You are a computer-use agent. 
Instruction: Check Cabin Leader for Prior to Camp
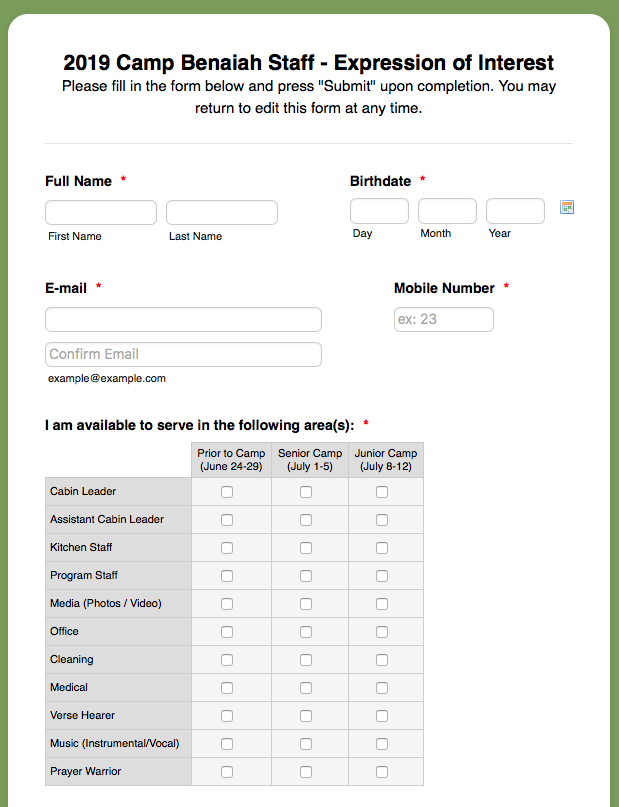pos(227,492)
